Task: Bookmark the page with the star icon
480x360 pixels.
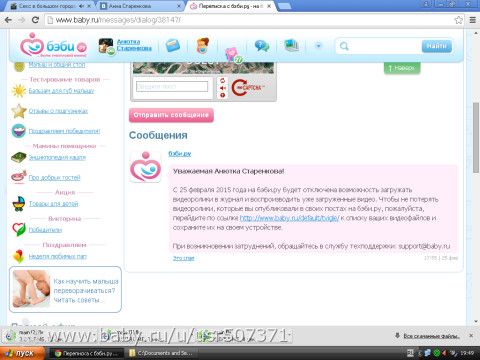Action: [x=459, y=20]
